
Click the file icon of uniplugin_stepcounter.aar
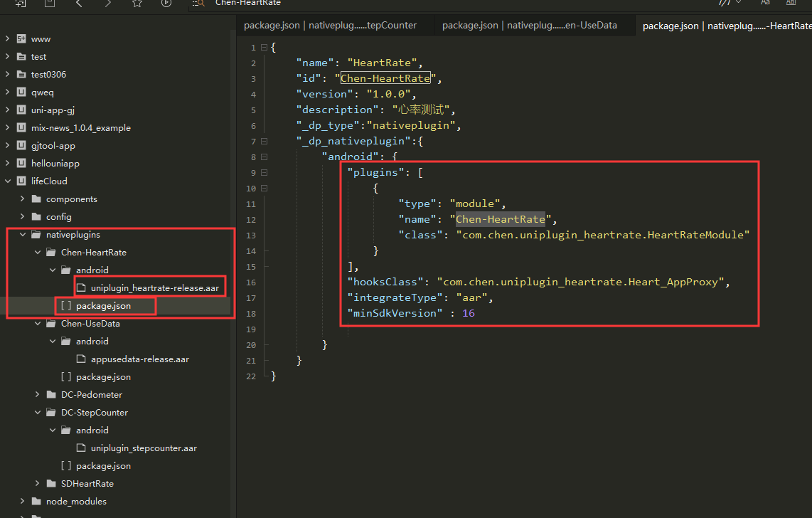point(81,448)
